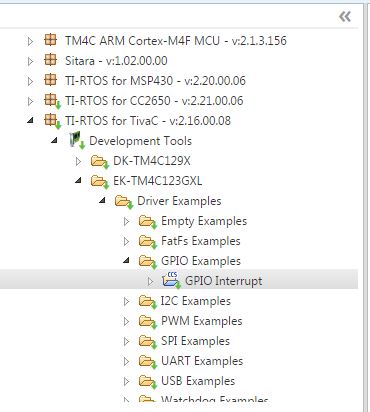Select the 'EK-TM4C123GXL' label
The image size is (370, 412).
157,181
